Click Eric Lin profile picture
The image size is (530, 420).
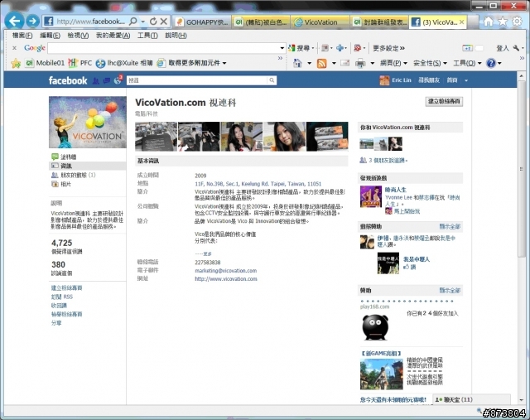point(384,80)
